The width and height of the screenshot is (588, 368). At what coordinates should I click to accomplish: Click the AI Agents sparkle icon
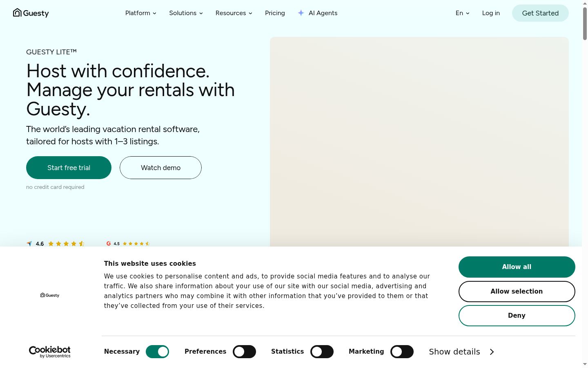point(301,13)
